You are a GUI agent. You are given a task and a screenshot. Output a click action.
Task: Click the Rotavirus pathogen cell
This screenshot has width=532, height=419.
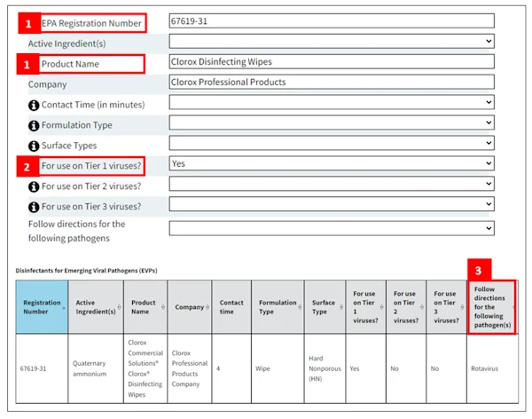[x=492, y=368]
